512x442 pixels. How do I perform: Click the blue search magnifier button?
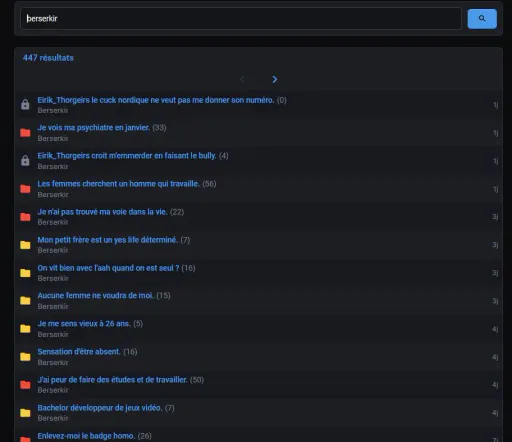coord(482,19)
